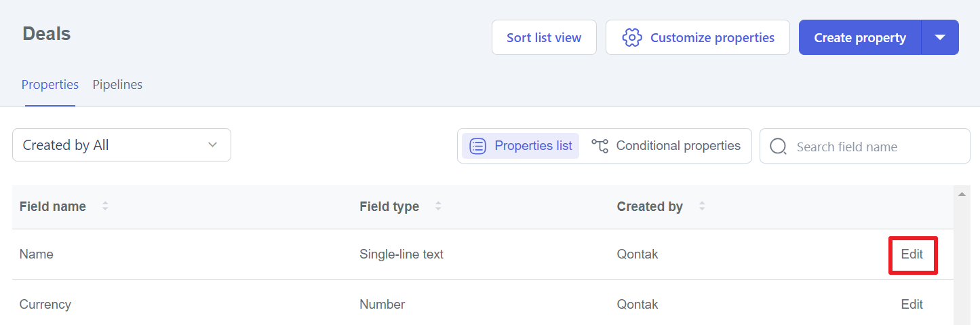
Task: Click the Conditional properties branch icon
Action: [600, 146]
